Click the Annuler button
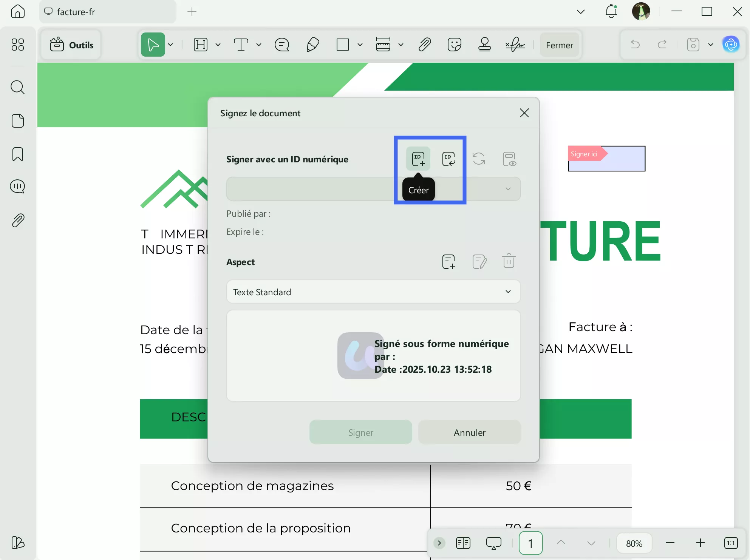The image size is (750, 560). pos(469,432)
